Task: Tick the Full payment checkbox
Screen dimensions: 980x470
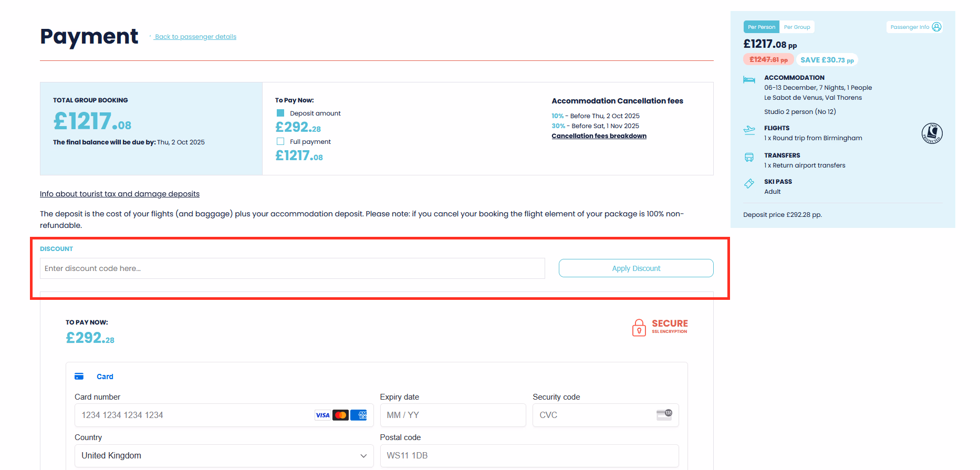Action: [280, 141]
